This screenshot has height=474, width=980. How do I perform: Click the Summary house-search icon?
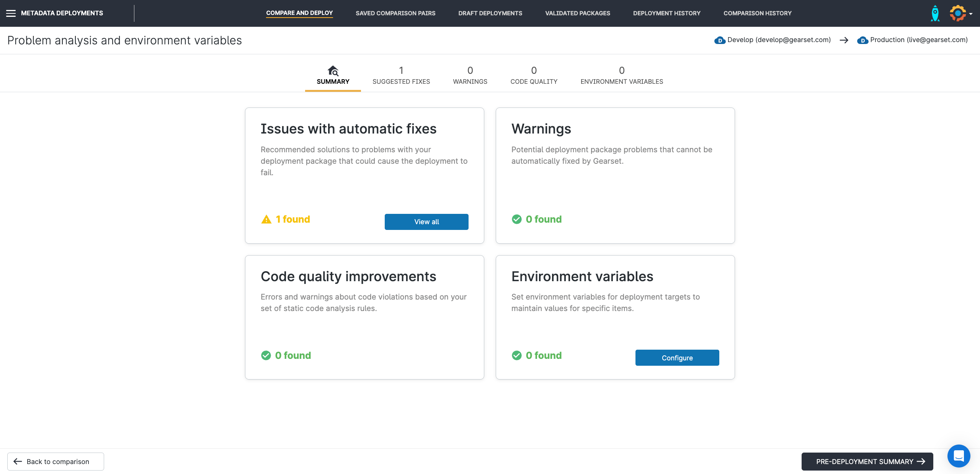coord(333,71)
